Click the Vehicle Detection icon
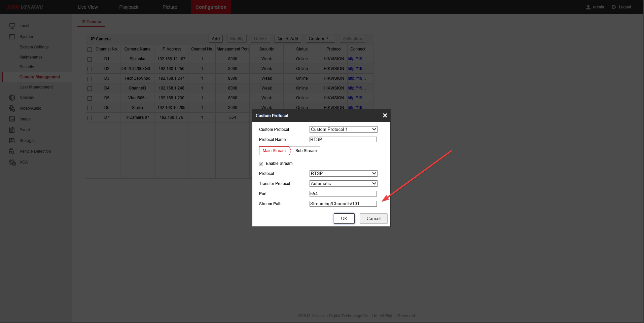 12,151
